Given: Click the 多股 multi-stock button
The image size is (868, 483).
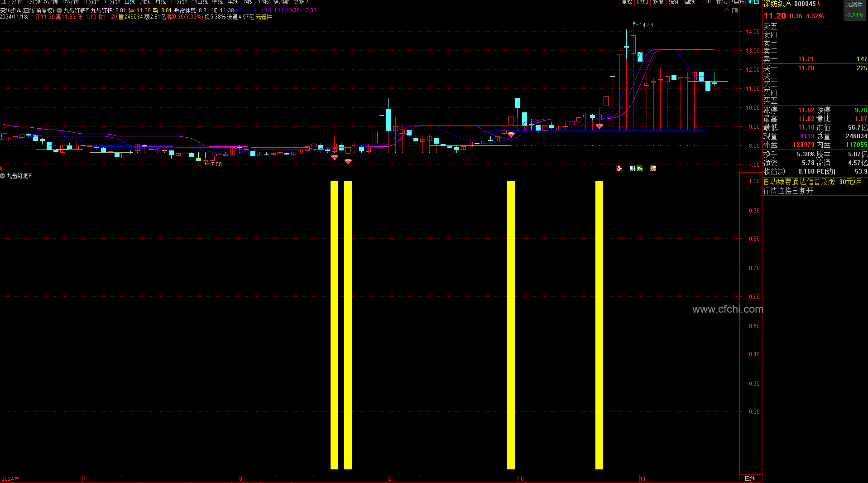Looking at the screenshot, I should coord(658,2).
